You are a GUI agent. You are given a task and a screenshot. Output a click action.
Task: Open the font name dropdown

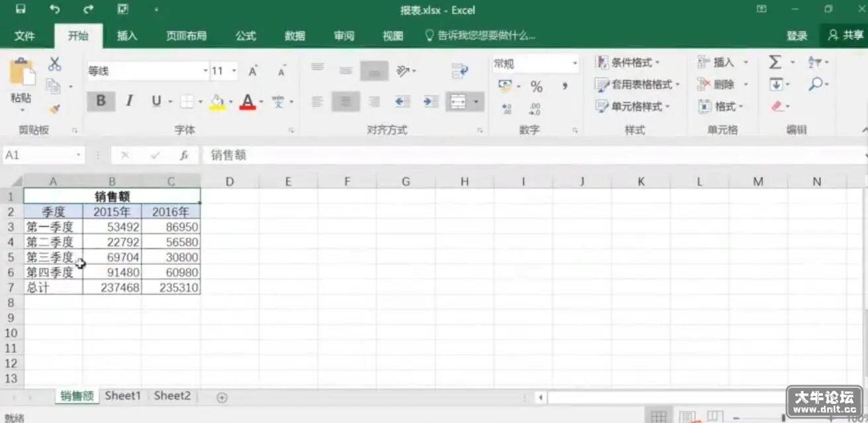pos(205,71)
